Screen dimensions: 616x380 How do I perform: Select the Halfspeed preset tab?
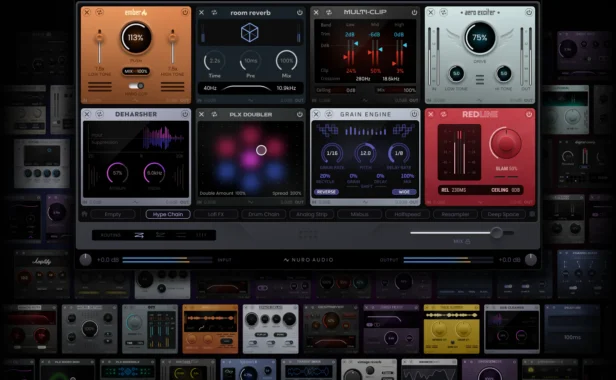coord(407,214)
